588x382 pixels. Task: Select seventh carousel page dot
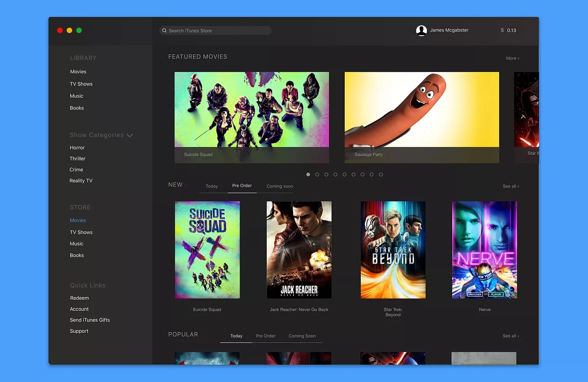(362, 174)
